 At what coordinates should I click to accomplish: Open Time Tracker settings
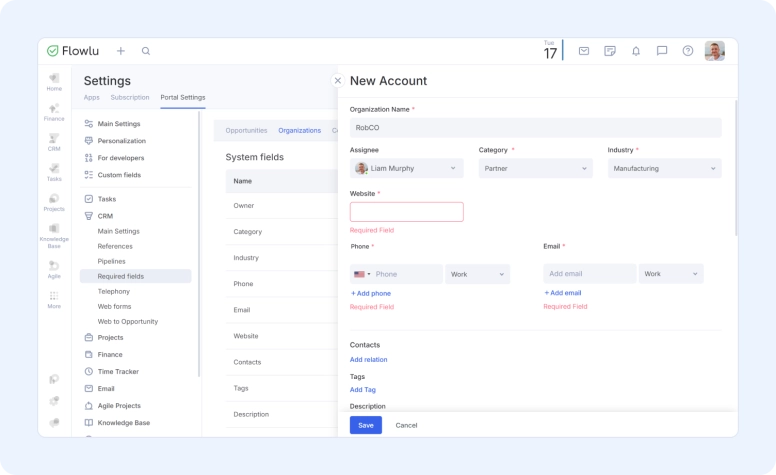118,372
